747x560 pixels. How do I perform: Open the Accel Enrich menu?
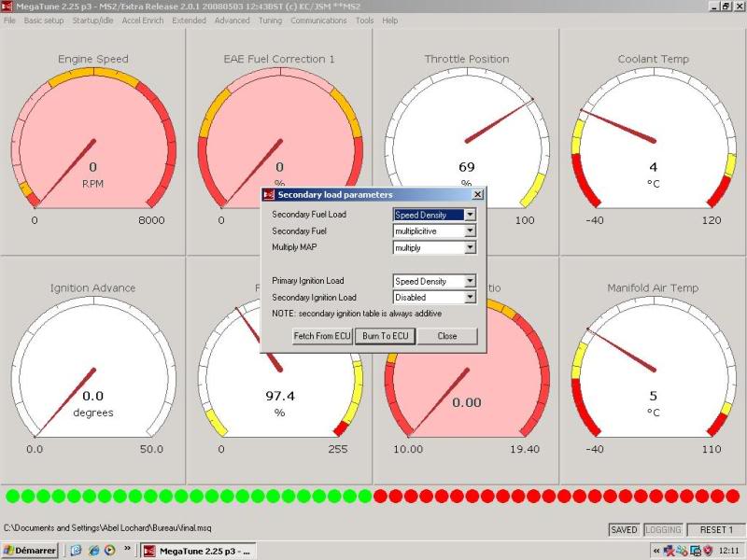pos(143,21)
